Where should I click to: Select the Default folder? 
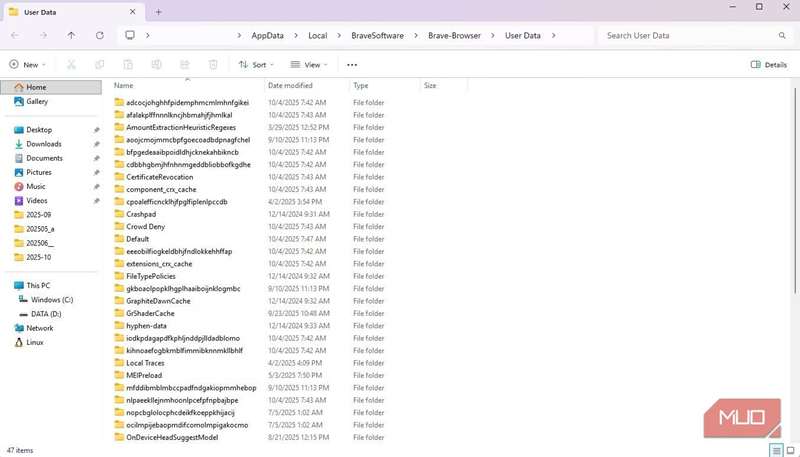[137, 239]
